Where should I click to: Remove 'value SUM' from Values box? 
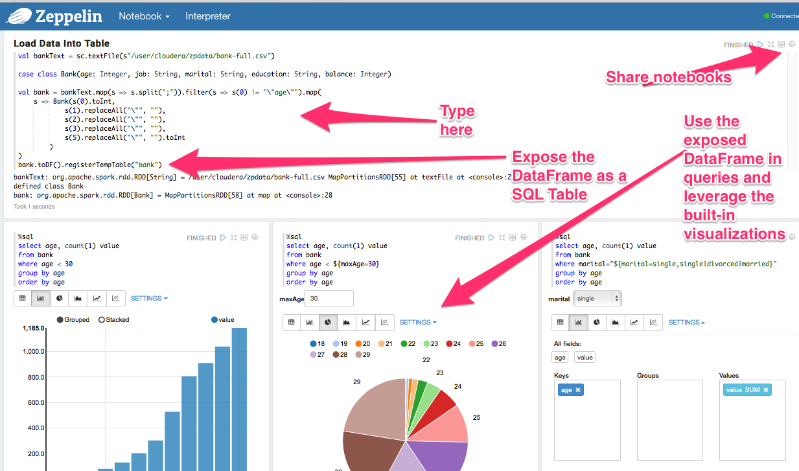(765, 390)
